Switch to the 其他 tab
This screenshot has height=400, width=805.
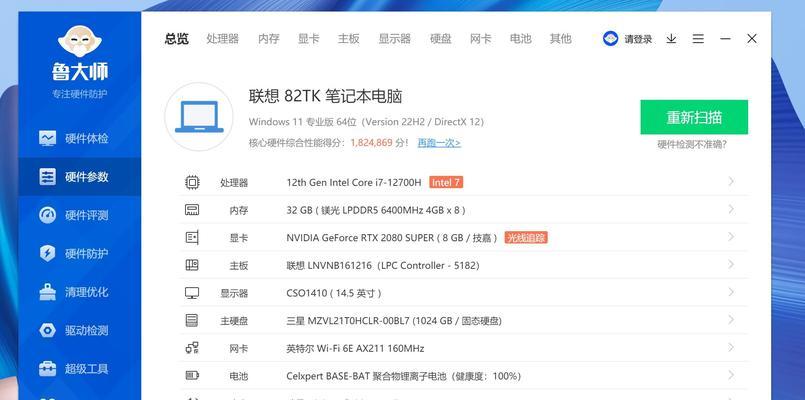coord(561,39)
